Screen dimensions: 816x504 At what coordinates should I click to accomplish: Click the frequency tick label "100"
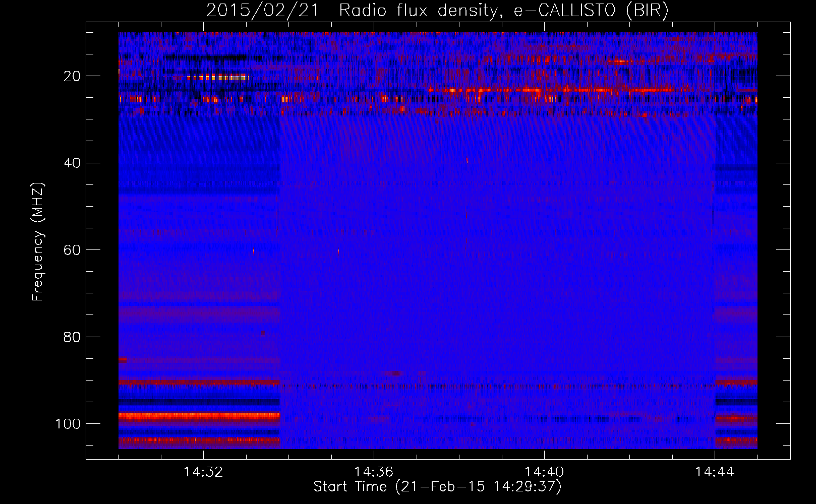(x=68, y=424)
